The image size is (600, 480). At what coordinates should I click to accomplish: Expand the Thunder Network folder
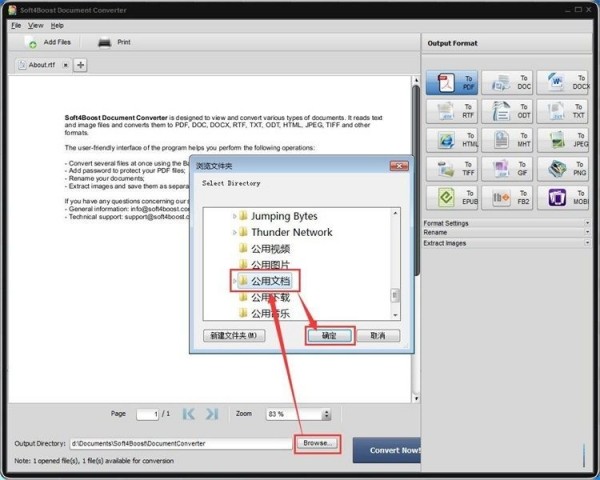click(x=235, y=232)
